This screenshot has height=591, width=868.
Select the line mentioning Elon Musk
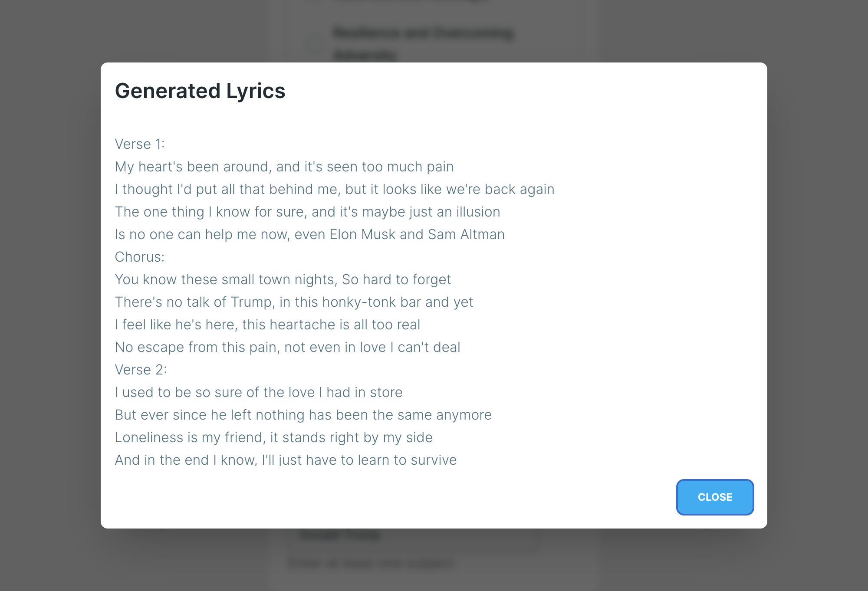[309, 234]
